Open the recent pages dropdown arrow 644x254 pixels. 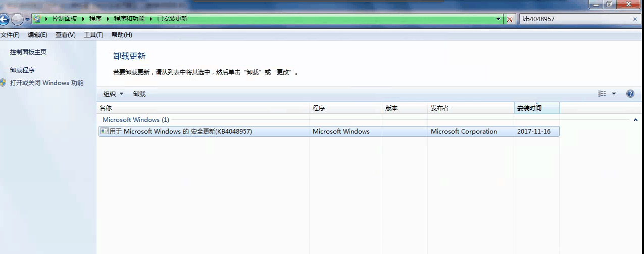pyautogui.click(x=27, y=20)
